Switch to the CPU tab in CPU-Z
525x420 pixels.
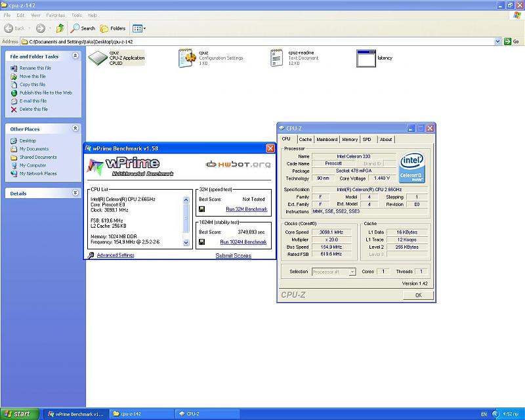[x=286, y=138]
